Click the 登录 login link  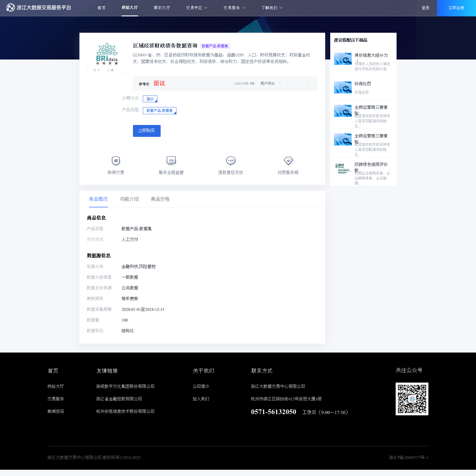pos(425,8)
